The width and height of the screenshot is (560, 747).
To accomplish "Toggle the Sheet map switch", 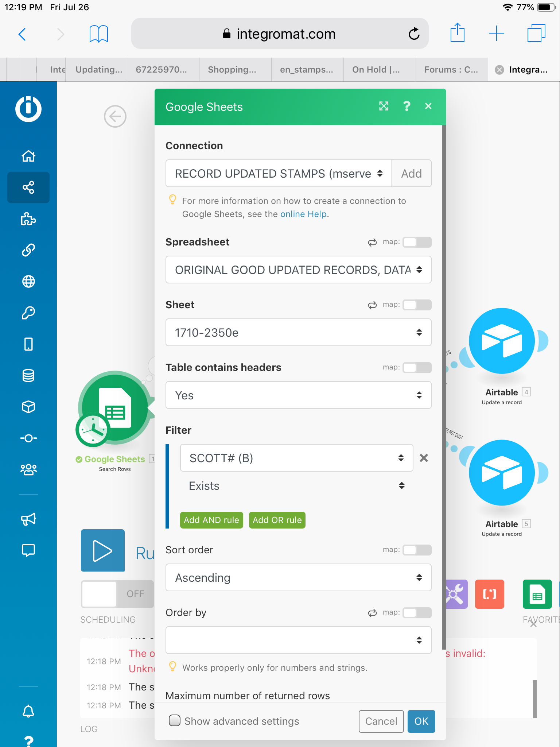I will point(417,305).
